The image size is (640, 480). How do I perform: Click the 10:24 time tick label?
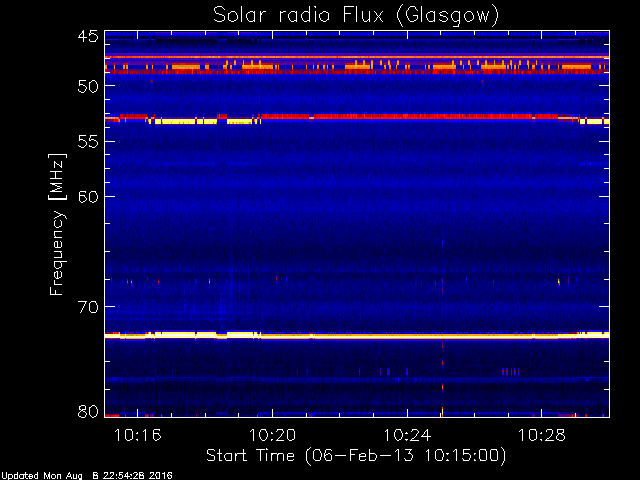[407, 435]
